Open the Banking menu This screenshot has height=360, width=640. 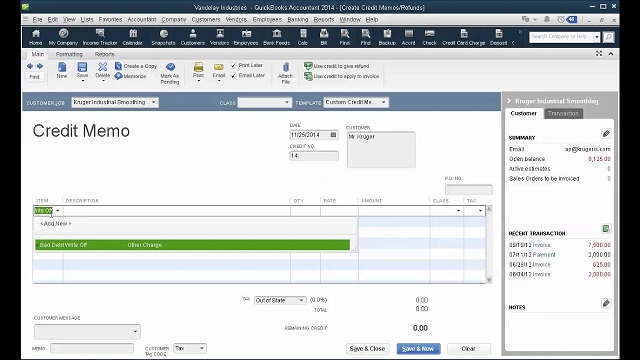tap(298, 19)
